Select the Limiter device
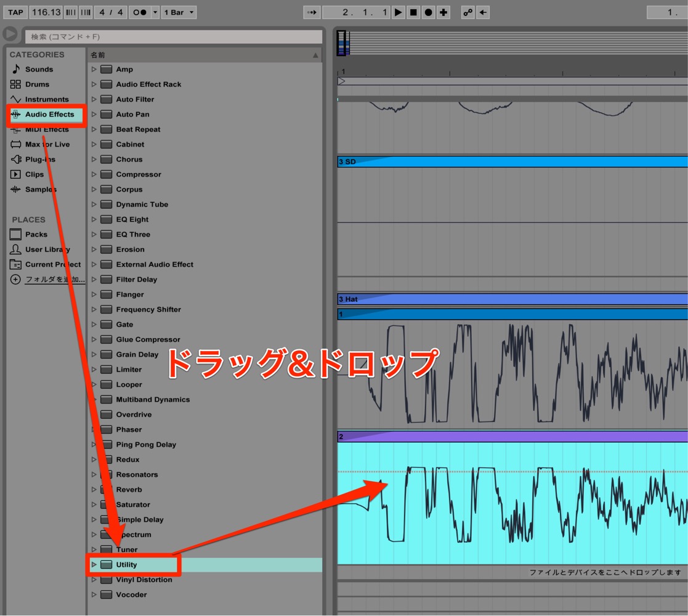This screenshot has width=688, height=616. (x=129, y=370)
